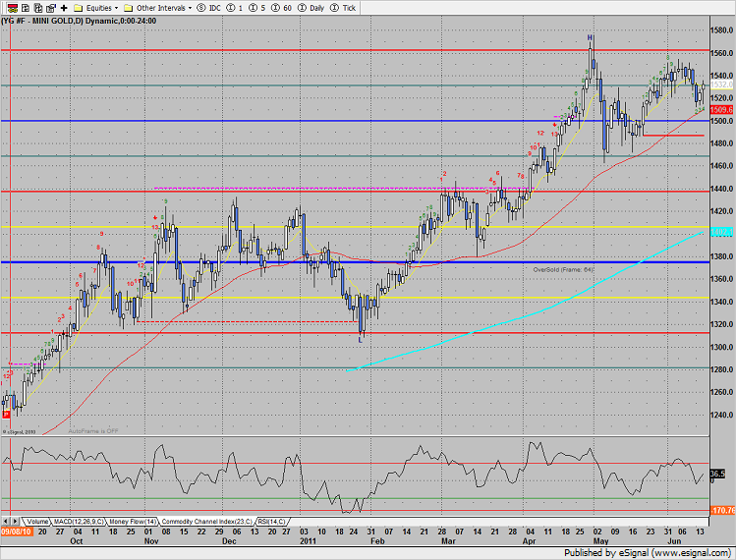Click the cyan 1402 moving average label
The width and height of the screenshot is (736, 560).
tap(721, 233)
